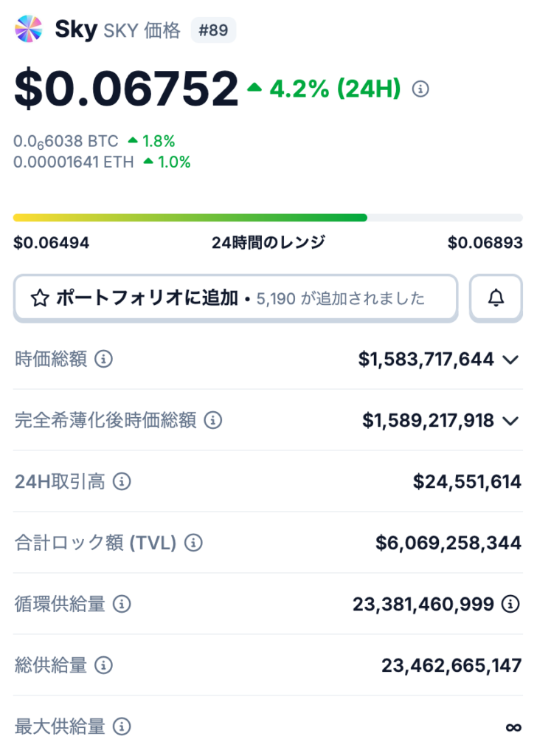Click the info icon next to 時価総額
Screen dimensions: 551x756
[104, 360]
